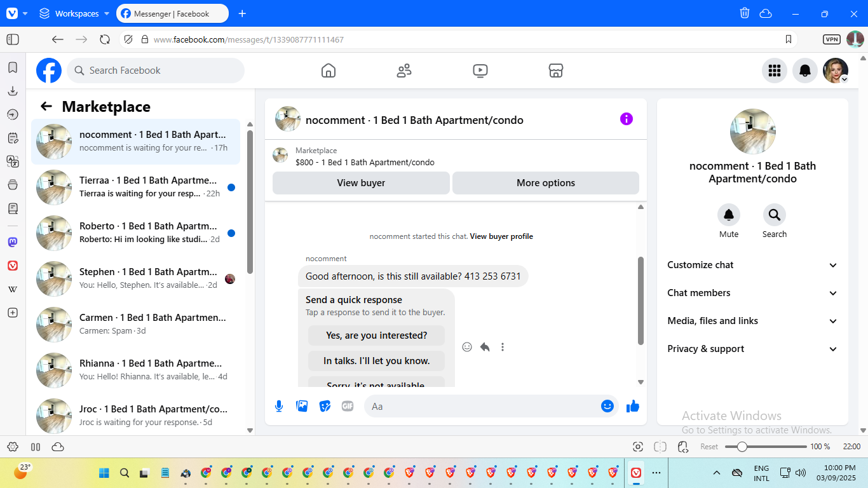Screen dimensions: 868x488
Task: Adjust the page zoom slider
Action: (x=766, y=447)
